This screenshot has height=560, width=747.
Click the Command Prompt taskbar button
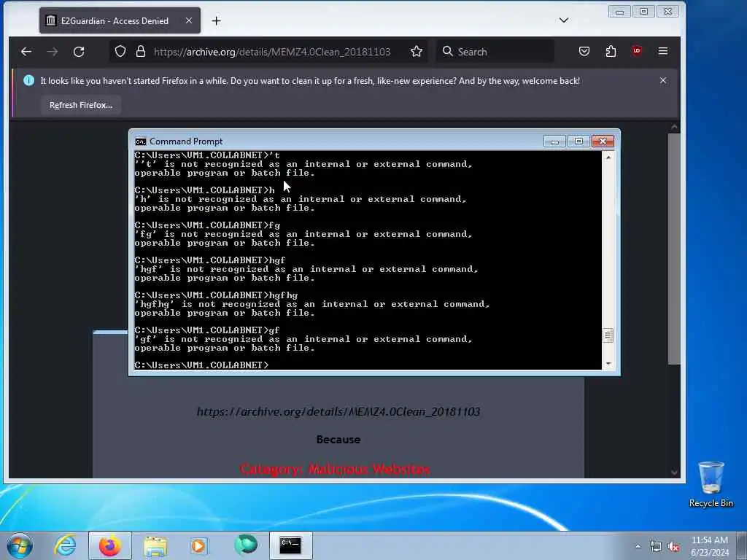(290, 545)
